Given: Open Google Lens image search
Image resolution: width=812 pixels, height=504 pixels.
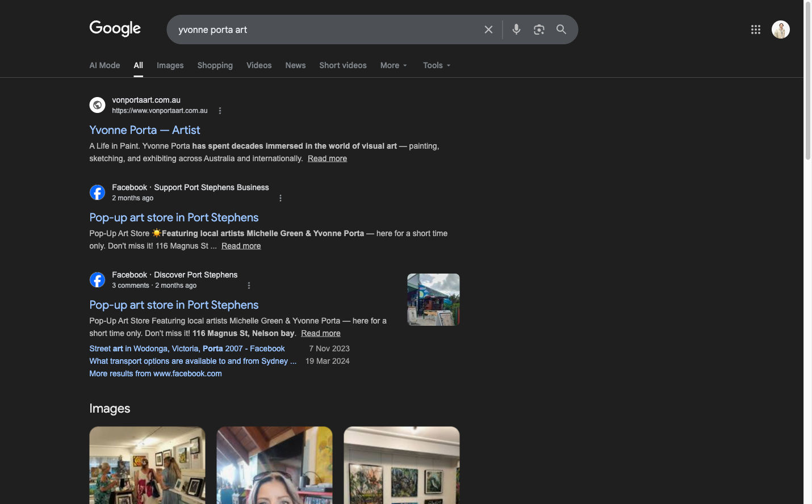Looking at the screenshot, I should 538,29.
